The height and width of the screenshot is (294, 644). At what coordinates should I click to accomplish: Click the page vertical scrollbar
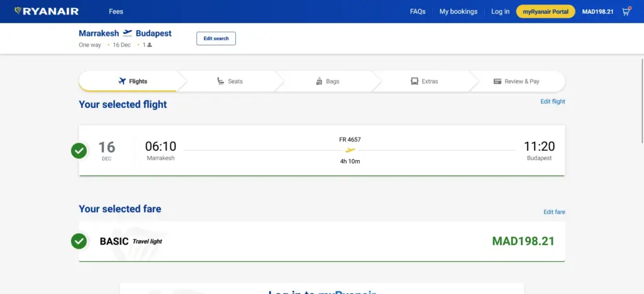click(x=642, y=101)
